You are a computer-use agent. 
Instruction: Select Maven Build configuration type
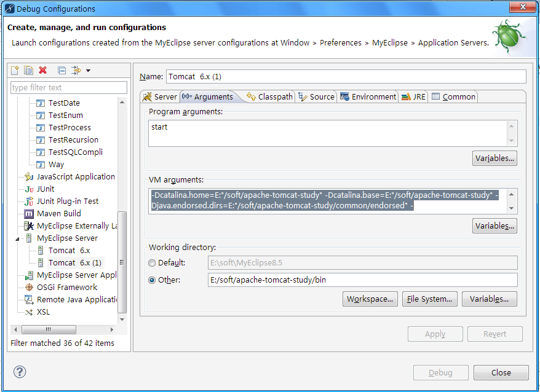[58, 213]
